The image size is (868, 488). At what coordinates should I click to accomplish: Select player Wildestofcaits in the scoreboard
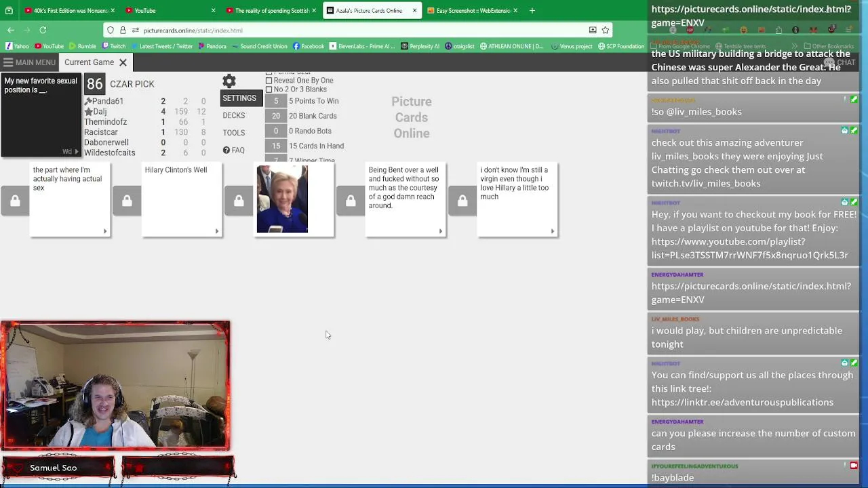(x=109, y=152)
